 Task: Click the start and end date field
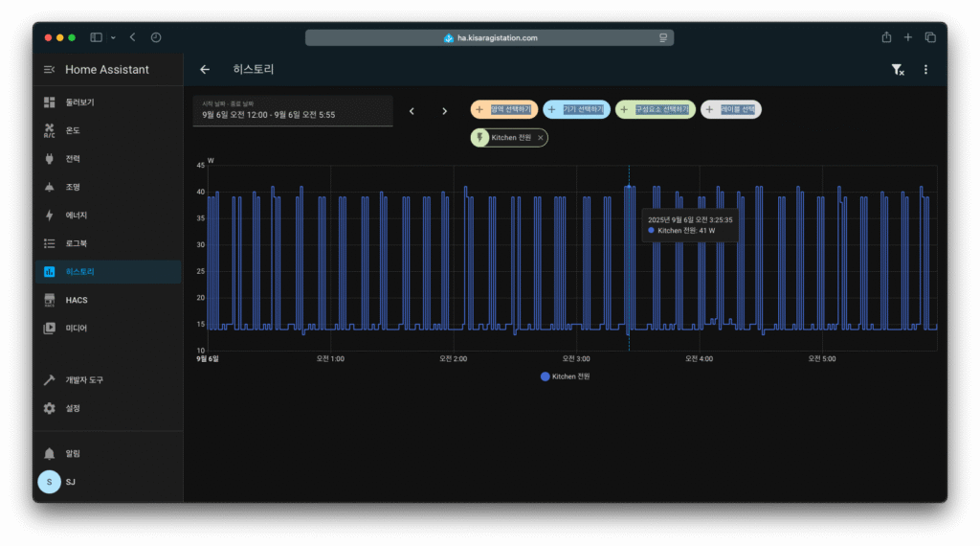click(x=293, y=111)
